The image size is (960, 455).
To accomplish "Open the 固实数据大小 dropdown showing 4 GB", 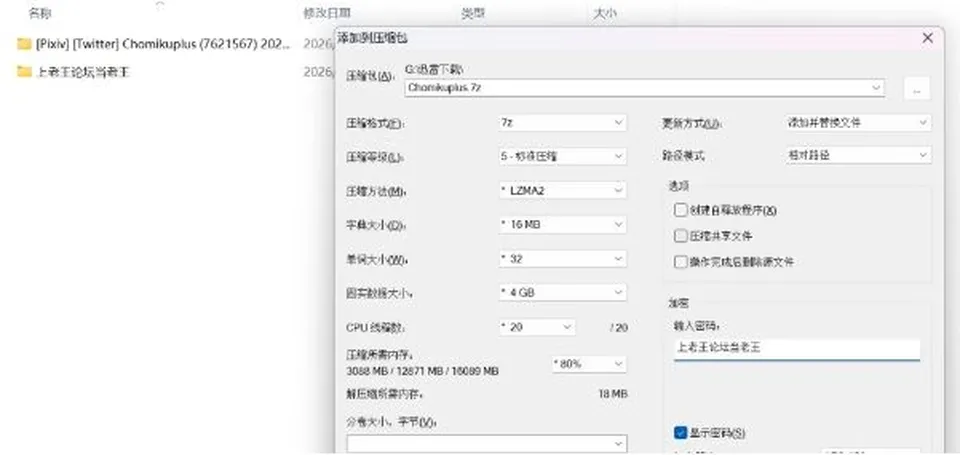I will tap(563, 293).
